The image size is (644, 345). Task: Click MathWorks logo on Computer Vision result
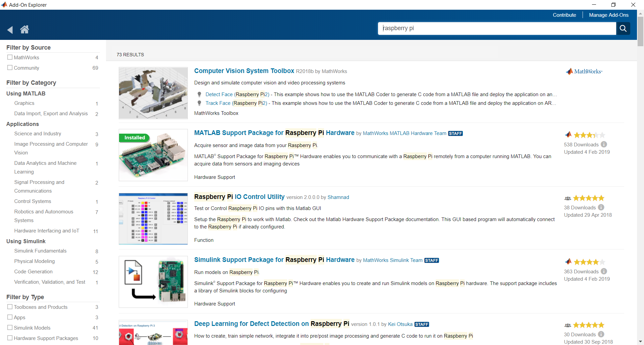point(584,71)
